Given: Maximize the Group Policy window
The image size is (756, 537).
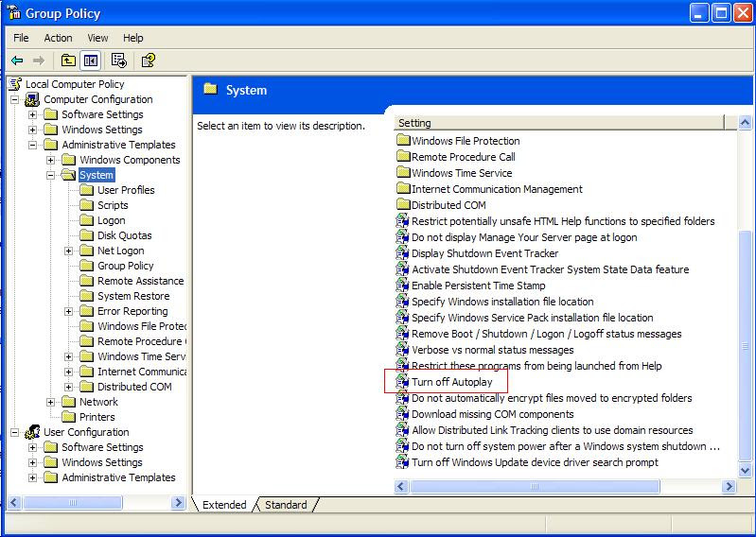Looking at the screenshot, I should [x=721, y=13].
